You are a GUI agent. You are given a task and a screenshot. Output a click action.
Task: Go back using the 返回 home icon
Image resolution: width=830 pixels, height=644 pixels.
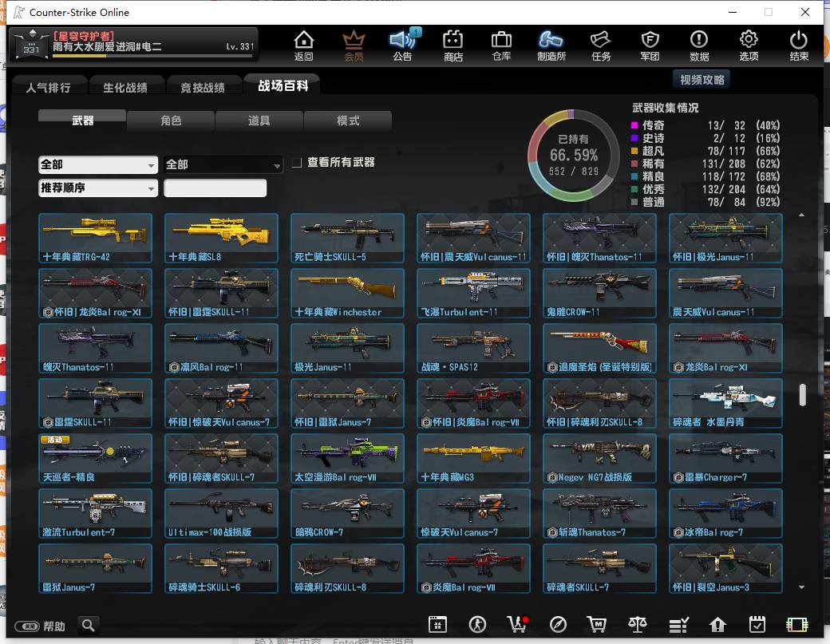click(304, 45)
